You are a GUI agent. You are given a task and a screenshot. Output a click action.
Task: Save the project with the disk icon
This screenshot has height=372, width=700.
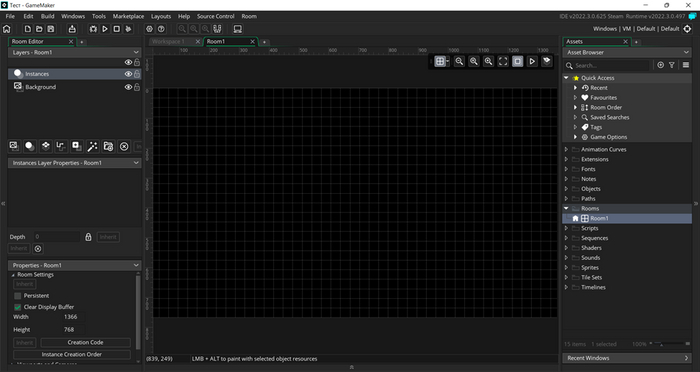point(51,29)
